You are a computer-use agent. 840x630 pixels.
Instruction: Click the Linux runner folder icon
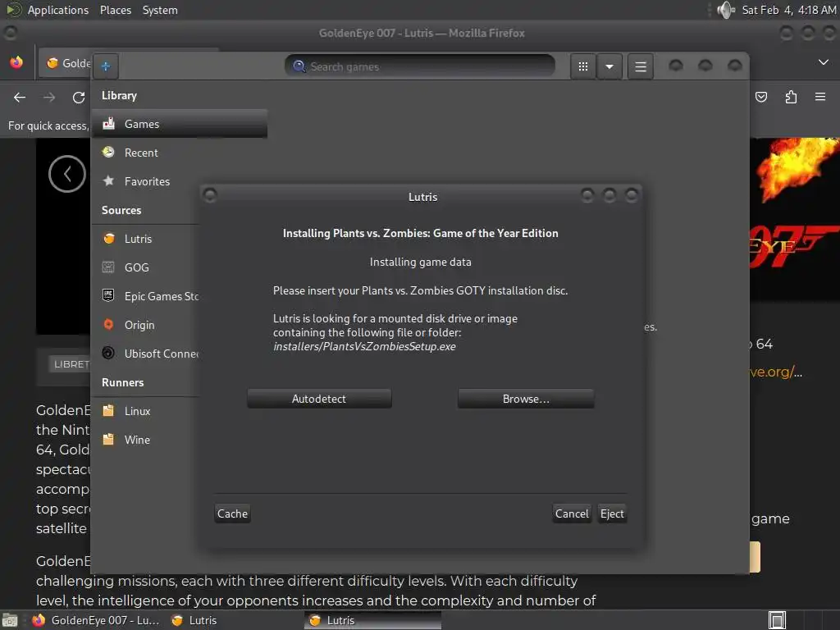click(108, 410)
